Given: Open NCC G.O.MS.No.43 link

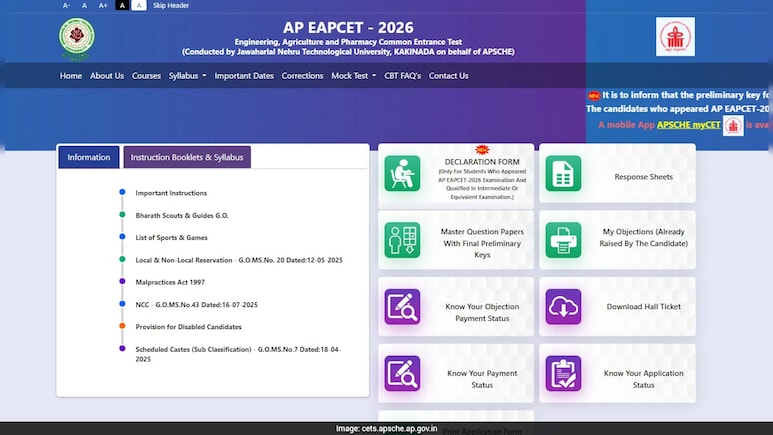Looking at the screenshot, I should [x=196, y=304].
